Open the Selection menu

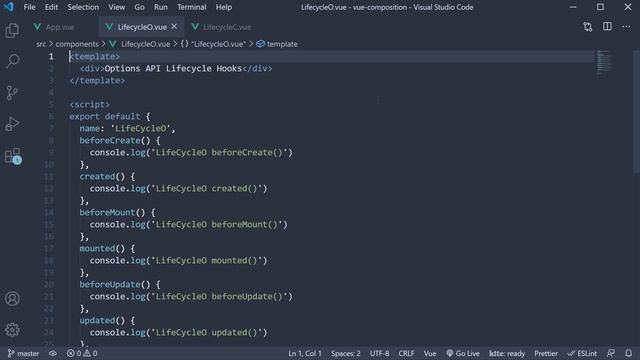point(83,7)
